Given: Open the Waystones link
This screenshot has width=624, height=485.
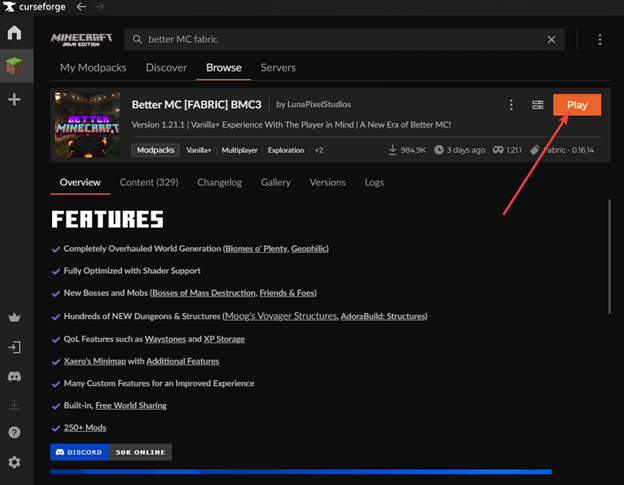Looking at the screenshot, I should (165, 339).
